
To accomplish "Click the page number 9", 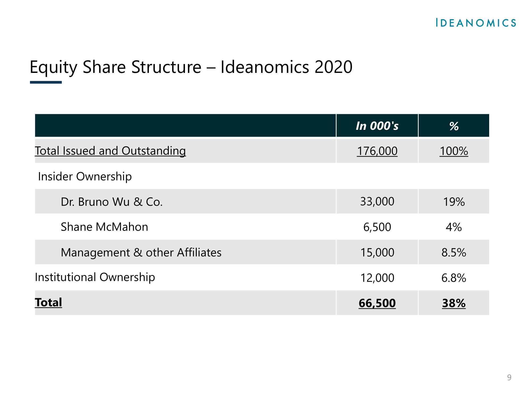I will 509,377.
